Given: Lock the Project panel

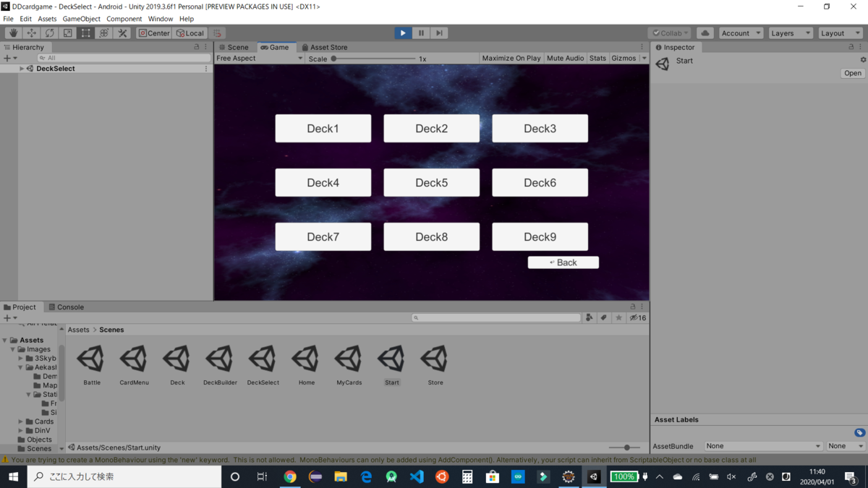Looking at the screenshot, I should [633, 307].
